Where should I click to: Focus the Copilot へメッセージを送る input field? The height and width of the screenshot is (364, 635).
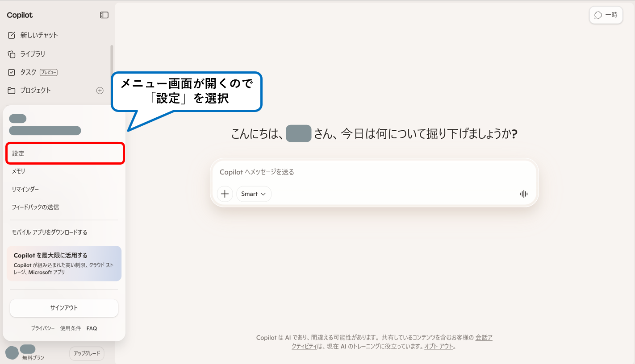(x=374, y=172)
